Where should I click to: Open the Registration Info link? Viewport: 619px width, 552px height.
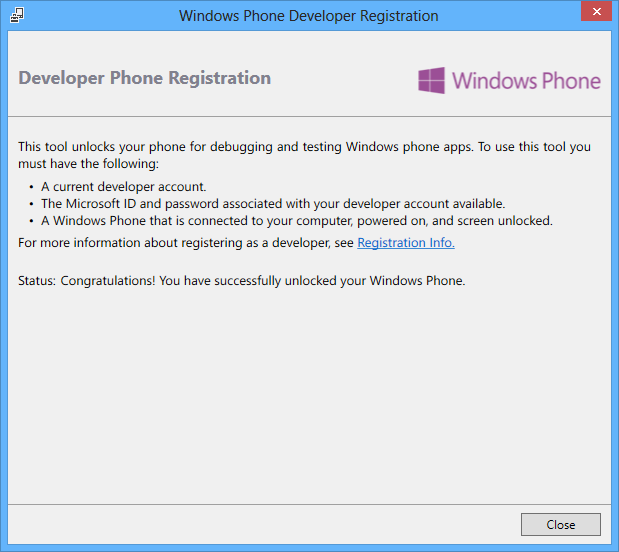tap(406, 242)
